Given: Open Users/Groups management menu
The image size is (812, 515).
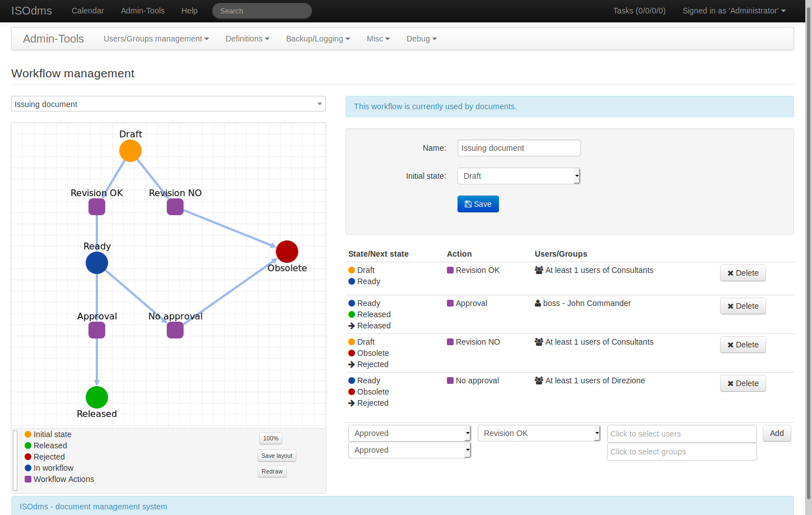Looking at the screenshot, I should tap(156, 39).
